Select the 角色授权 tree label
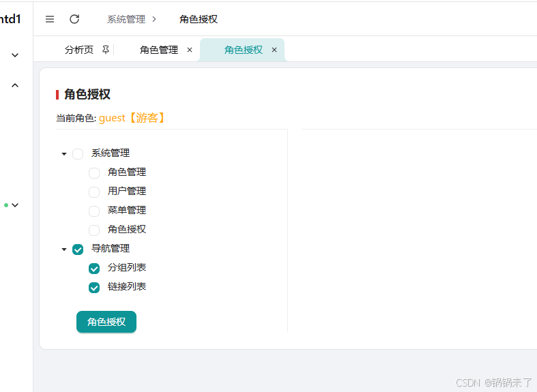 coord(127,229)
